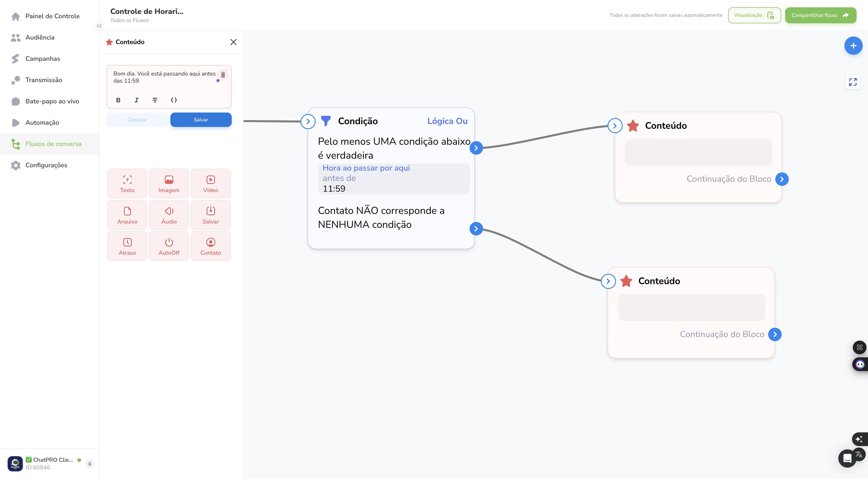This screenshot has height=479, width=868.
Task: Toggle fullscreen canvas view icon
Action: (x=853, y=82)
